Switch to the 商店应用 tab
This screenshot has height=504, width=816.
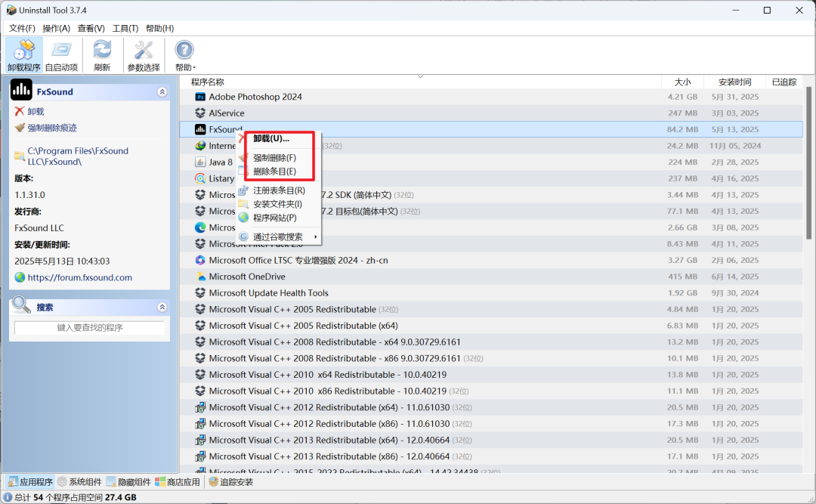(178, 482)
